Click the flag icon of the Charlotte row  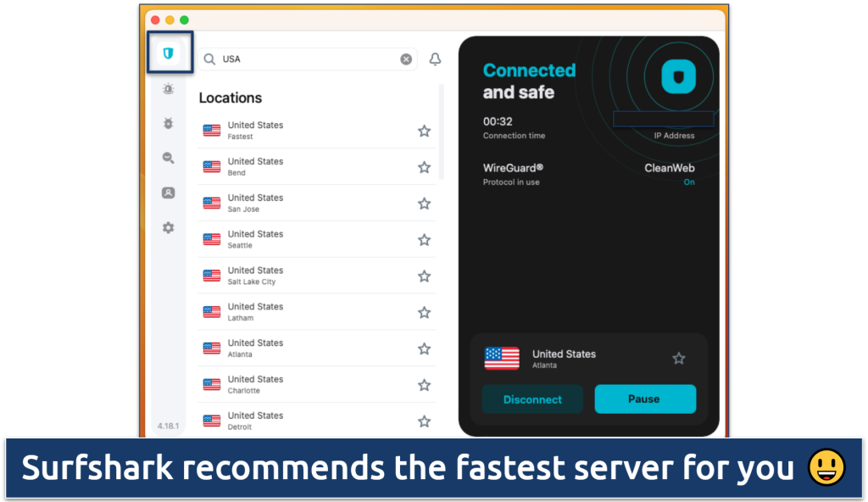211,384
